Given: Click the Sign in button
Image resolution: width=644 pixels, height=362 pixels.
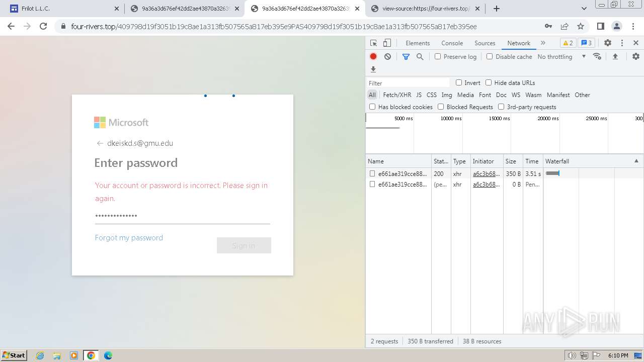Looking at the screenshot, I should pyautogui.click(x=244, y=245).
